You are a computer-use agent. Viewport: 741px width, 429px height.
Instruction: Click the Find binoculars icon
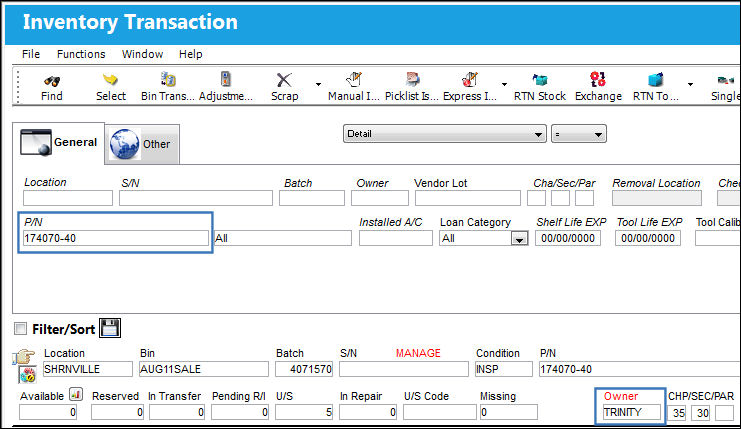52,80
